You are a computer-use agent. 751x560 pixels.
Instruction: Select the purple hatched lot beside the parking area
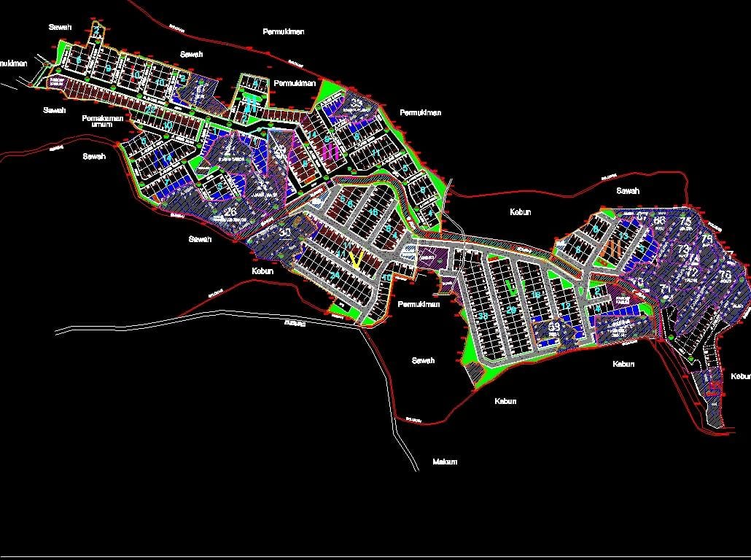pyautogui.click(x=432, y=257)
